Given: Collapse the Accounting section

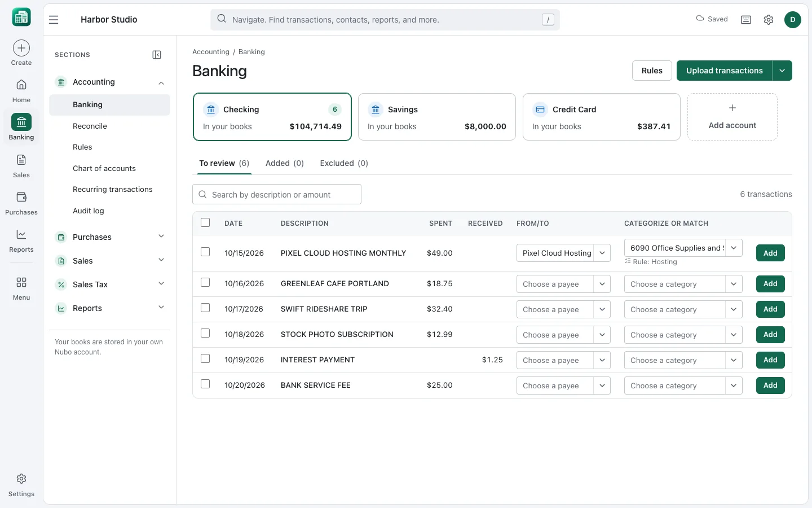Looking at the screenshot, I should (x=161, y=82).
